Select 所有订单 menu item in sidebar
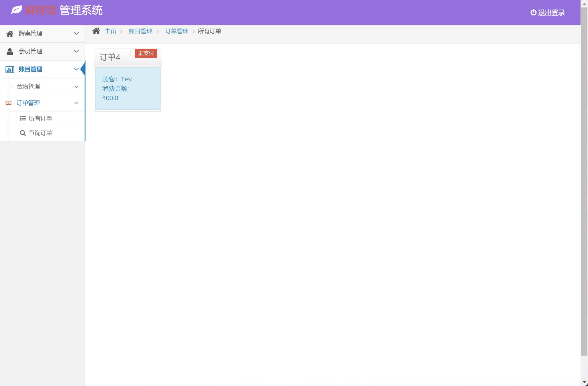 [x=40, y=118]
